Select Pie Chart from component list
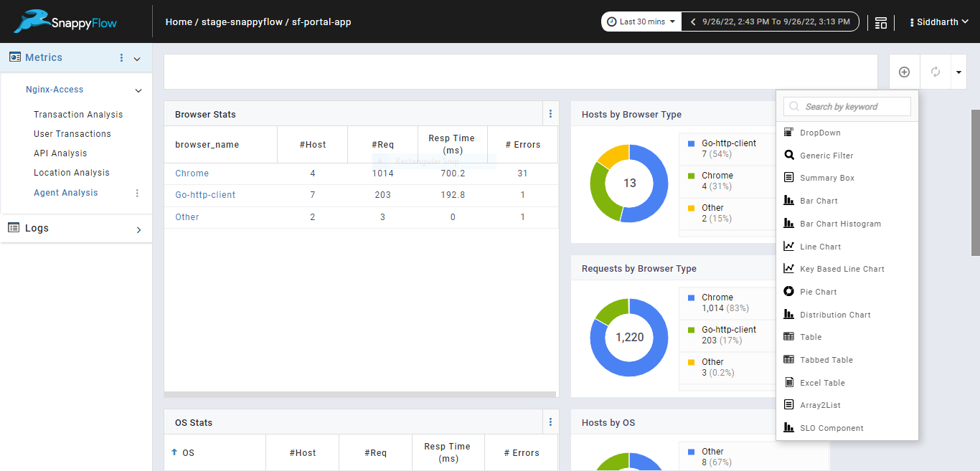The width and height of the screenshot is (980, 471). (818, 292)
